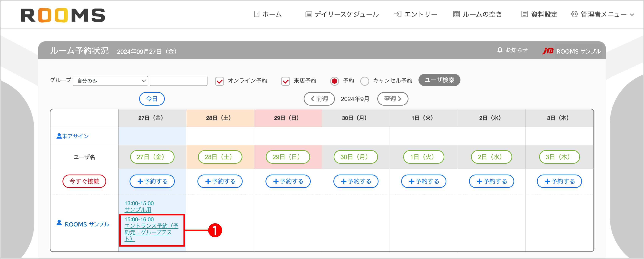Uncheck the オンライン予約 checkbox

pyautogui.click(x=219, y=81)
